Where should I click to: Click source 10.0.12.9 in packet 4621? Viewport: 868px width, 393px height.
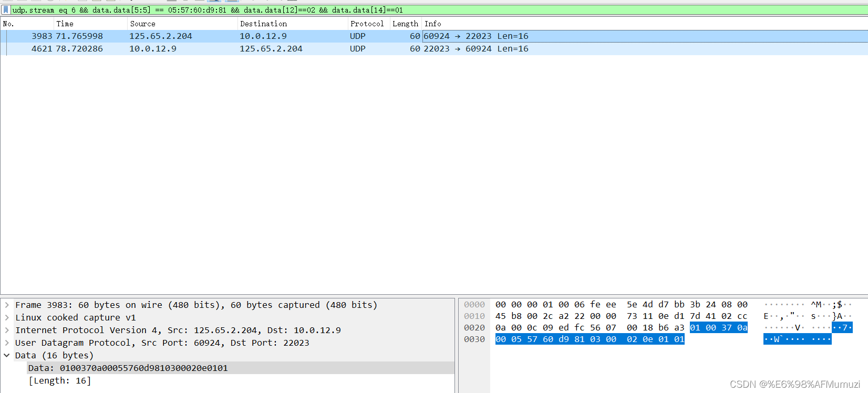[153, 49]
